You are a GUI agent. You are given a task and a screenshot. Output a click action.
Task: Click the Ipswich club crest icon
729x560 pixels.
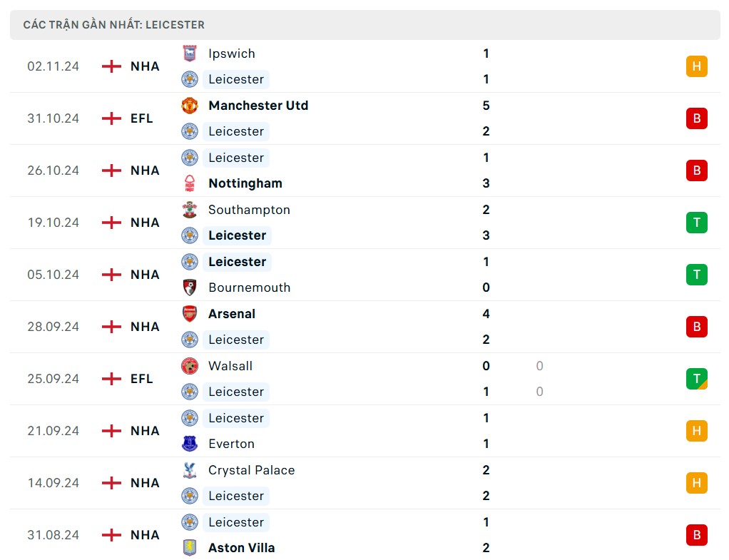click(189, 54)
